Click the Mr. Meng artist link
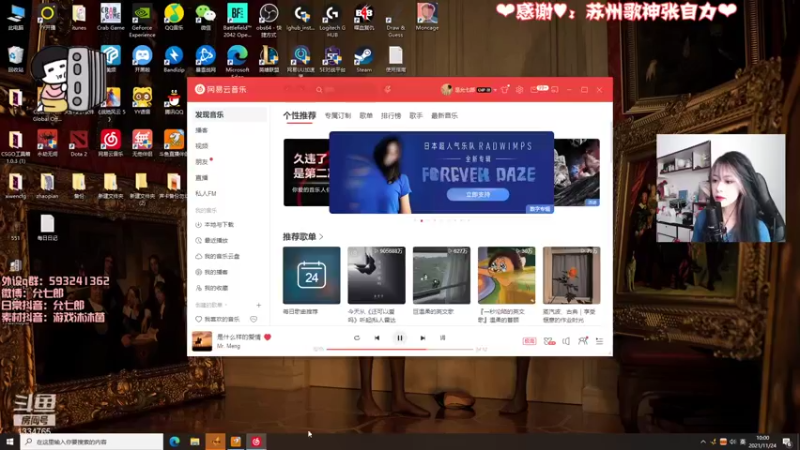This screenshot has height=450, width=800. click(x=228, y=346)
